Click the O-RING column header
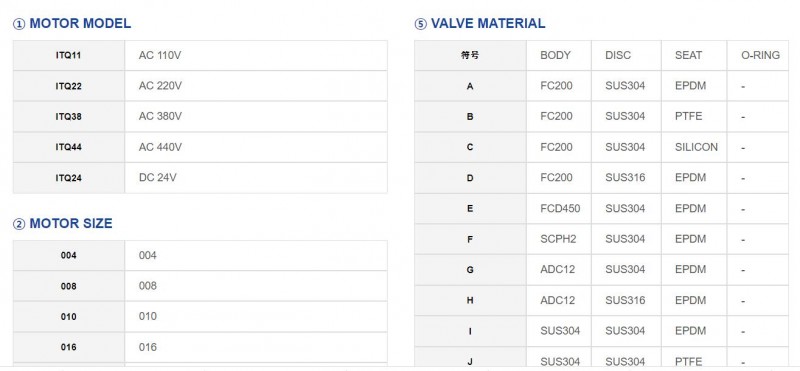 [758, 56]
